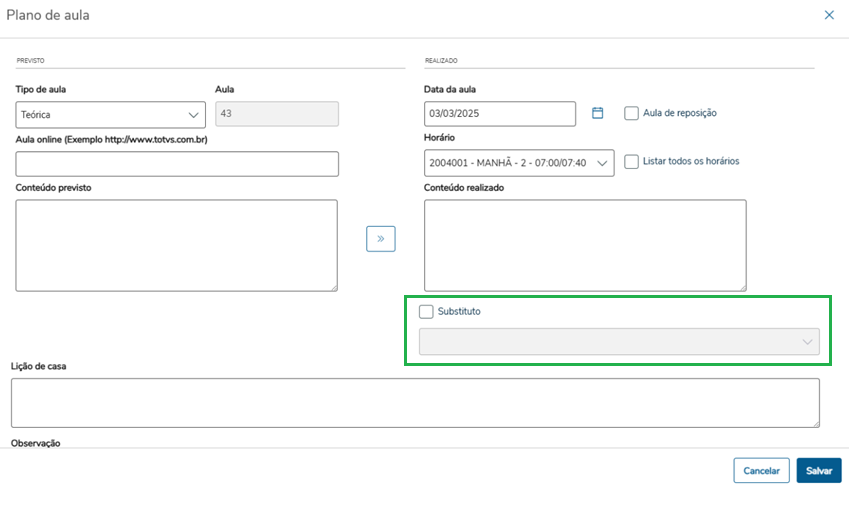Click the REALIZADO section heading
The width and height of the screenshot is (849, 508).
441,61
